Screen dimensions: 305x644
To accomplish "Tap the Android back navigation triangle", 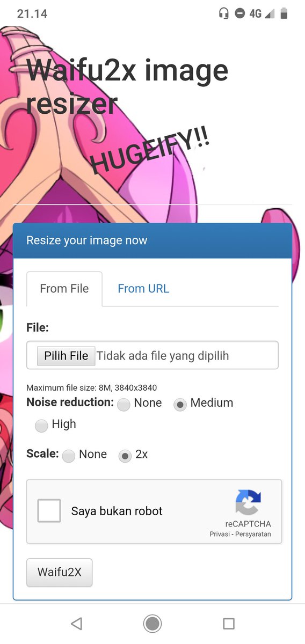I will point(76,623).
